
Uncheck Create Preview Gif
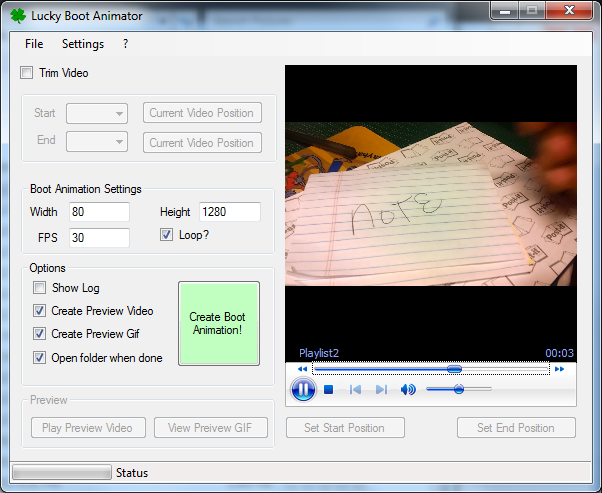[x=39, y=334]
